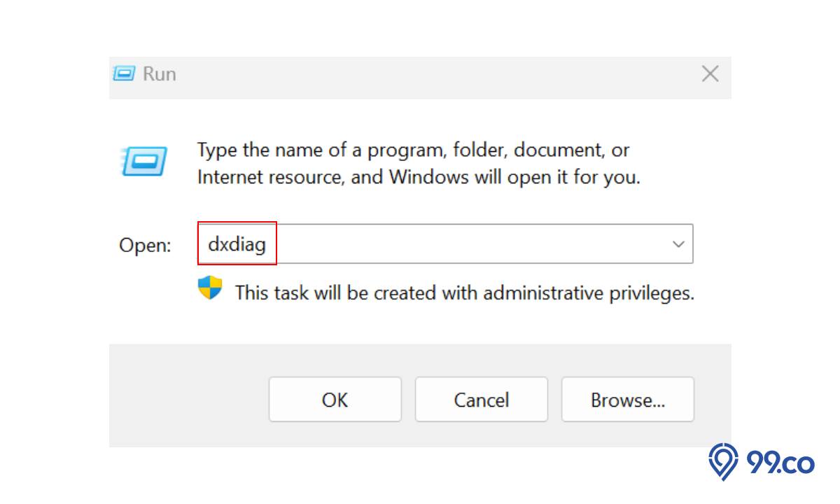This screenshot has height=504, width=840.
Task: Close the Run dialog with the X
Action: click(710, 73)
